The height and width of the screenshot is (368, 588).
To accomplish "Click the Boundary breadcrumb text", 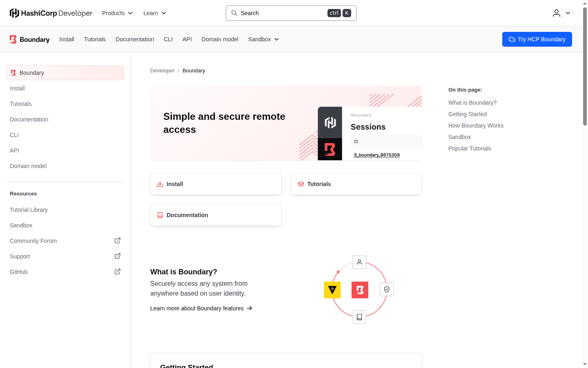I will [194, 71].
